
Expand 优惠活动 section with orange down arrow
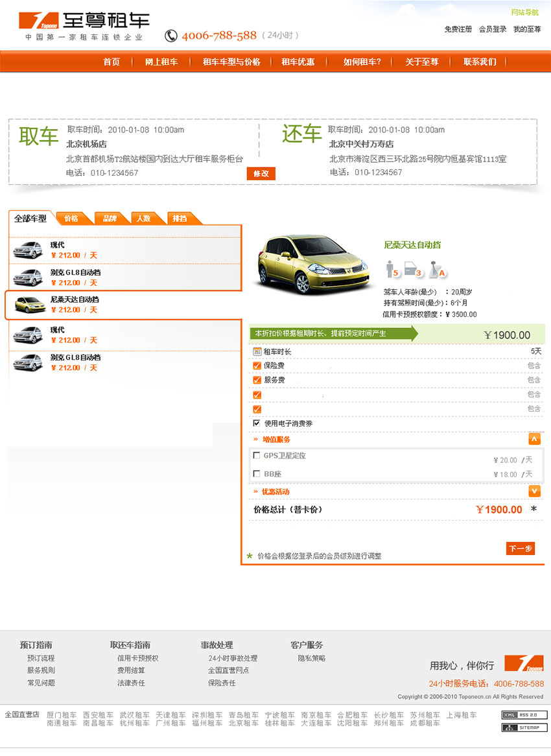534,491
